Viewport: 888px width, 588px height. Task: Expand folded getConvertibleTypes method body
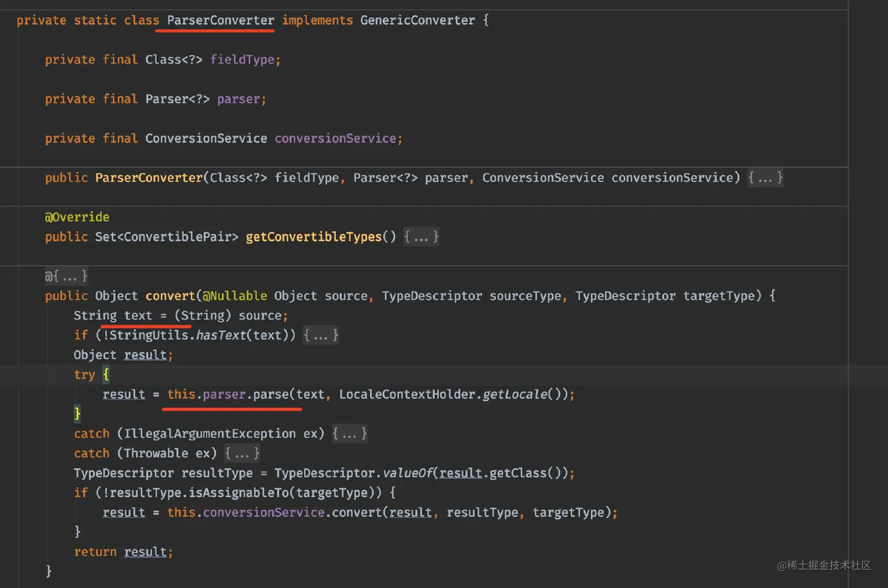421,236
